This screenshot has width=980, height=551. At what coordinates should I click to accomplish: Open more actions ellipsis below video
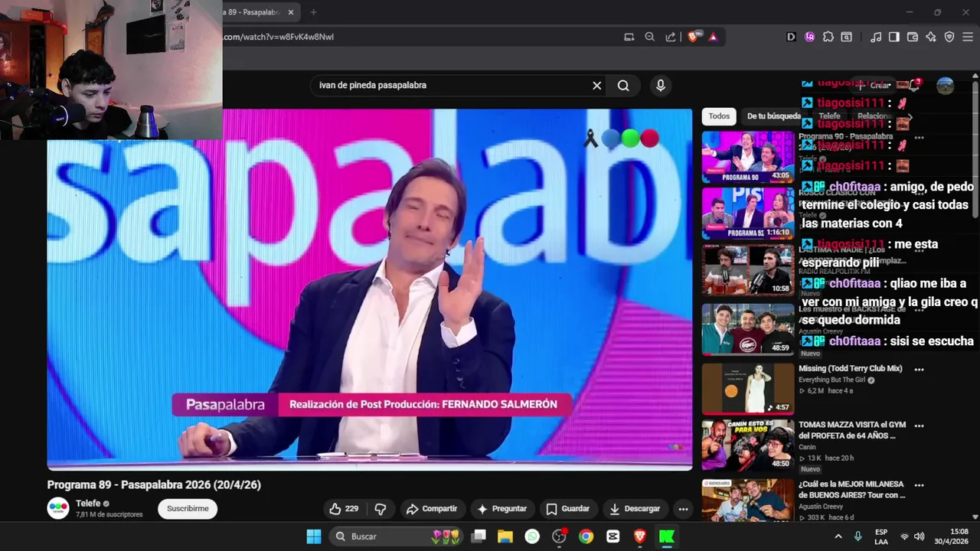[683, 509]
